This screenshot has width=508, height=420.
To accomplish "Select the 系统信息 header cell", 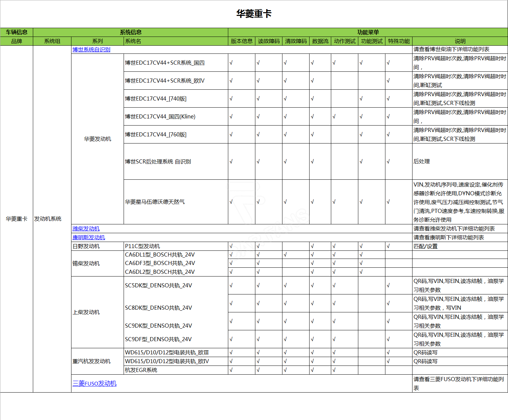I will [x=130, y=32].
